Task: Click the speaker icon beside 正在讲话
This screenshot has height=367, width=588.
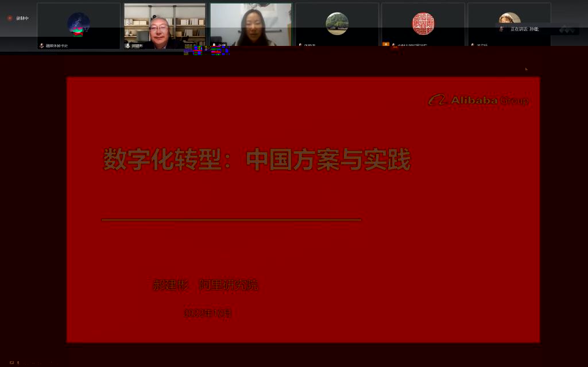Action: pyautogui.click(x=501, y=29)
